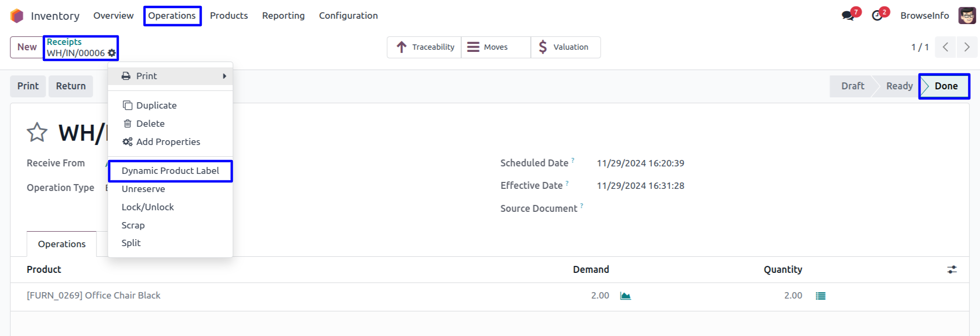Open the Operations tab in the form
Image resolution: width=980 pixels, height=336 pixels.
point(62,244)
